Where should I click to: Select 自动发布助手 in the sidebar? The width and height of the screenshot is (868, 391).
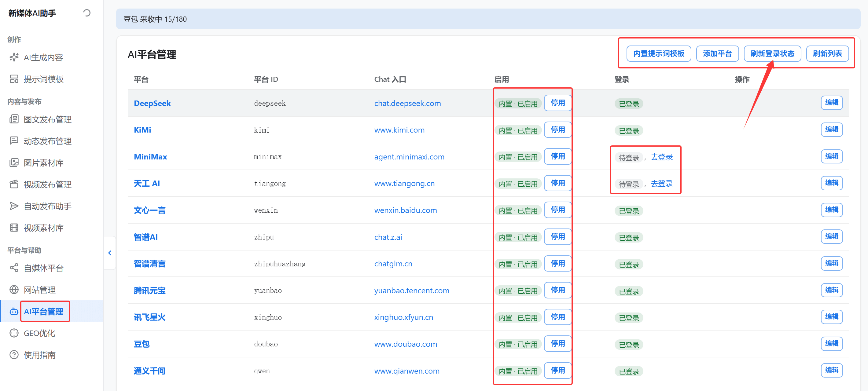pos(52,206)
